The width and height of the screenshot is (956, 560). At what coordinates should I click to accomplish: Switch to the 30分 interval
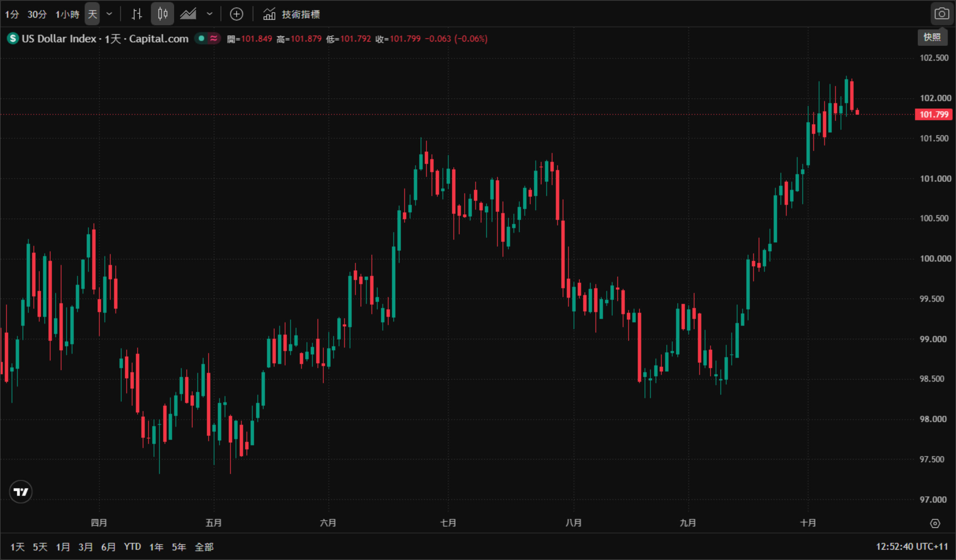pyautogui.click(x=37, y=14)
